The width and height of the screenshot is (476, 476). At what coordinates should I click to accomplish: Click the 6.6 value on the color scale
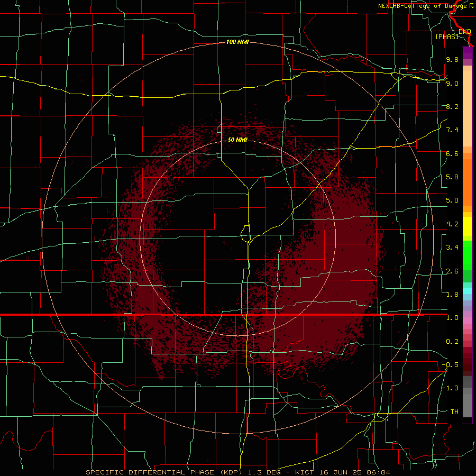(x=452, y=153)
